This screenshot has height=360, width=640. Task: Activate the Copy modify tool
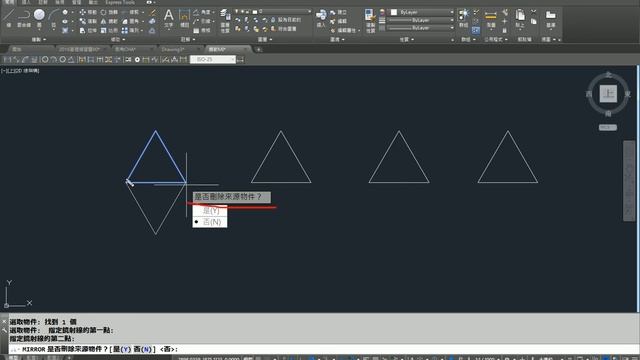(88, 21)
